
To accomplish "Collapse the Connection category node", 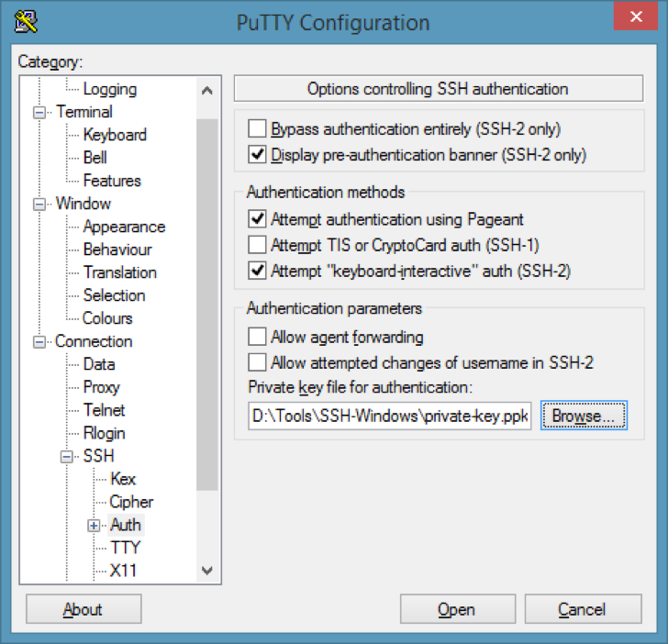I will click(x=39, y=342).
